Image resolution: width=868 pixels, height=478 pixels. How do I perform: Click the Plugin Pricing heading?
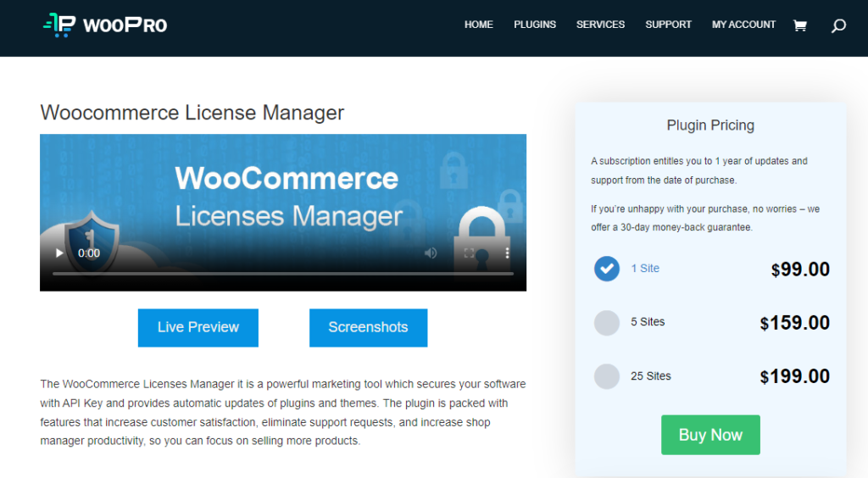click(x=710, y=125)
